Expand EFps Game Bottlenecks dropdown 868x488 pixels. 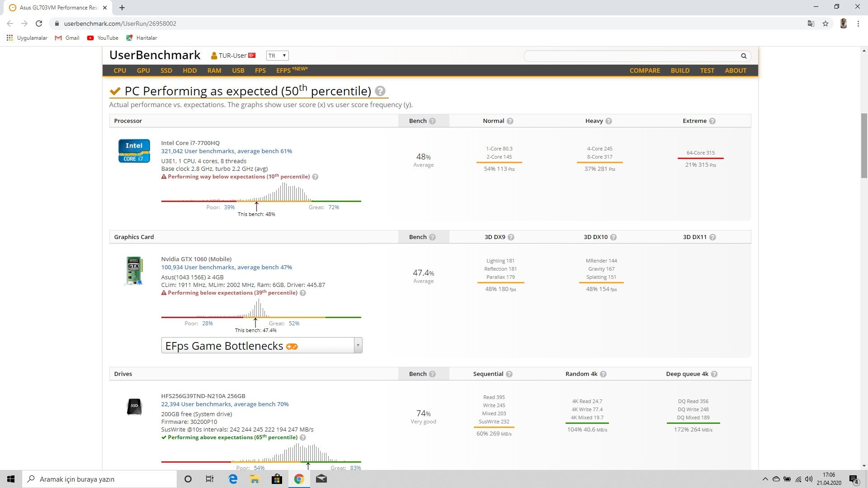click(x=358, y=346)
